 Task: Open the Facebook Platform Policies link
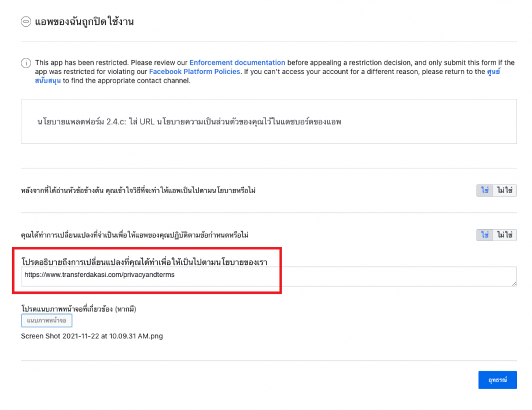(x=194, y=72)
